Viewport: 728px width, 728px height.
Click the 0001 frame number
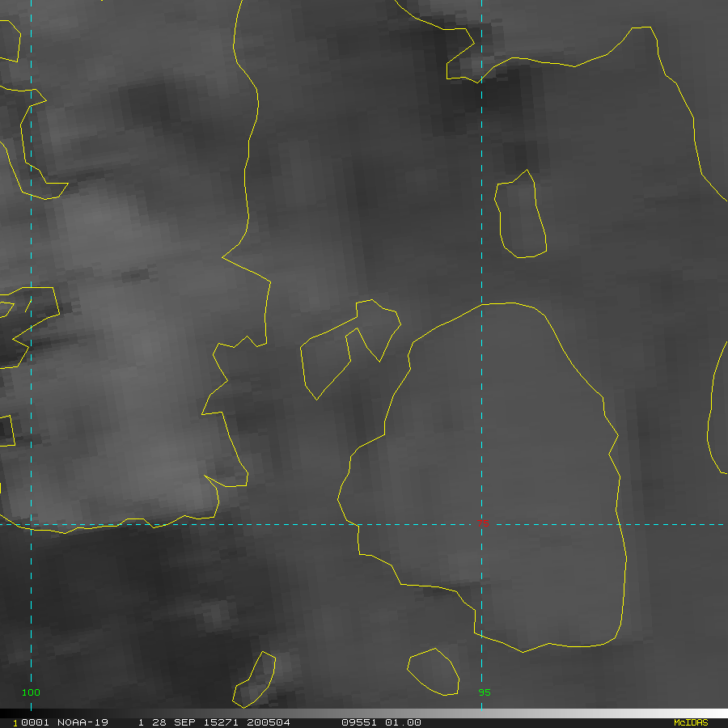(x=30, y=722)
